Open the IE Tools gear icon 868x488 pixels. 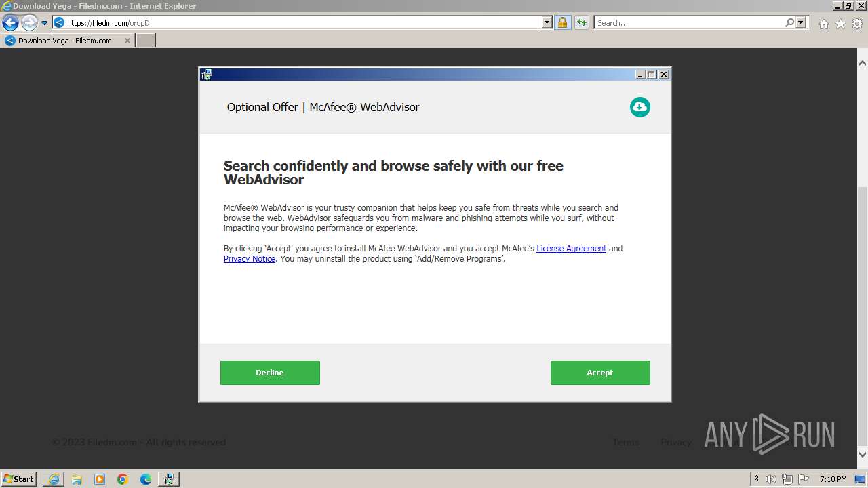pyautogui.click(x=857, y=24)
